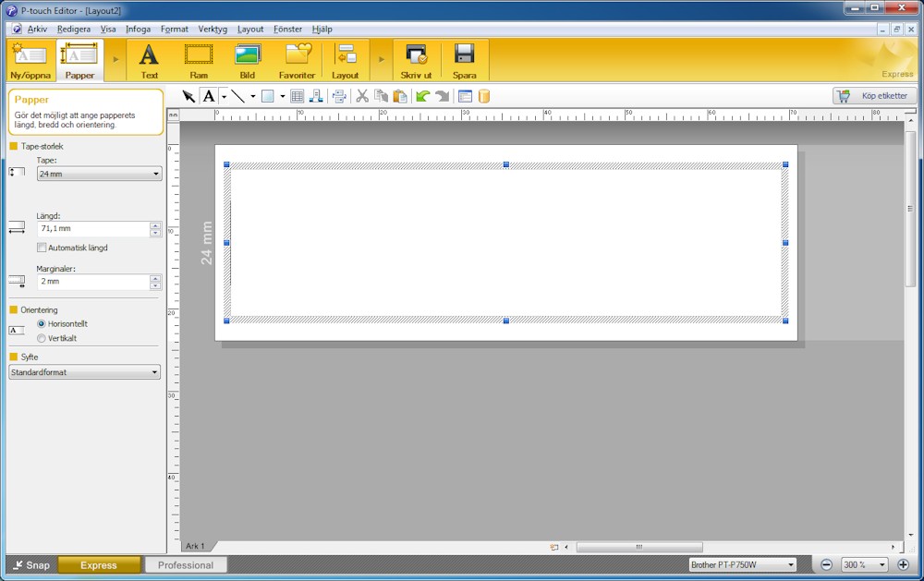924x581 pixels.
Task: Open the Infoga menu
Action: point(138,30)
